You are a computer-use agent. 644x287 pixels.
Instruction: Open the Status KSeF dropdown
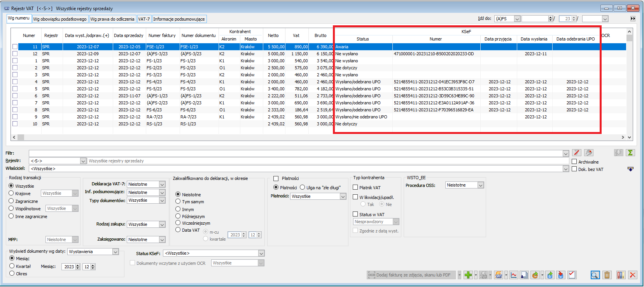click(x=261, y=253)
